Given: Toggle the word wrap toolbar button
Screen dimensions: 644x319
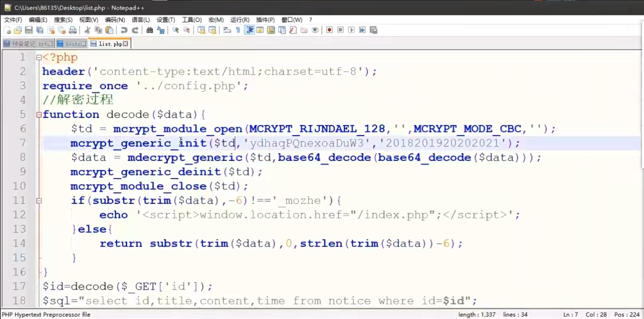Looking at the screenshot, I should tap(227, 30).
